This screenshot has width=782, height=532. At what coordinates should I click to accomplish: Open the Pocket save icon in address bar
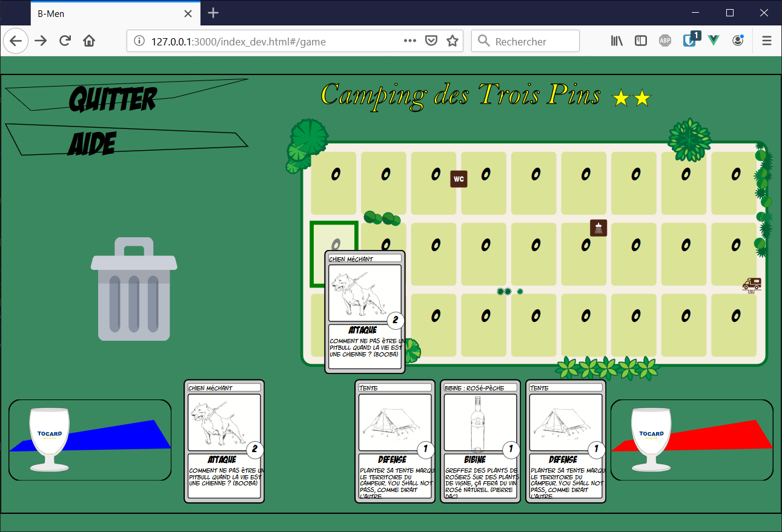(x=431, y=41)
